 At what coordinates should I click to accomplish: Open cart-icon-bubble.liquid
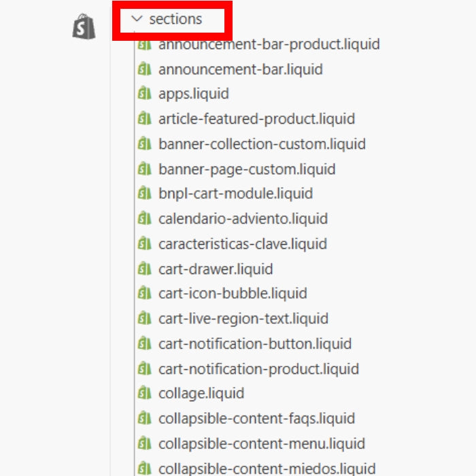coord(233,294)
